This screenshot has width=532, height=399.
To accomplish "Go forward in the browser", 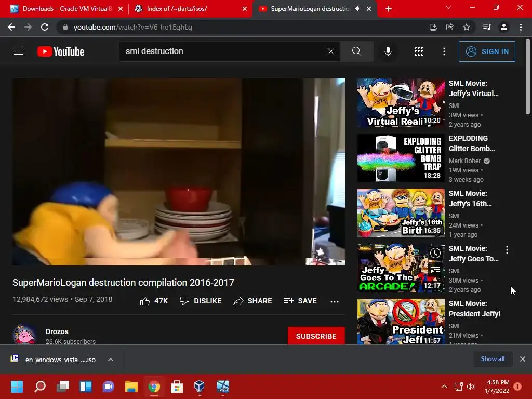I will click(28, 27).
